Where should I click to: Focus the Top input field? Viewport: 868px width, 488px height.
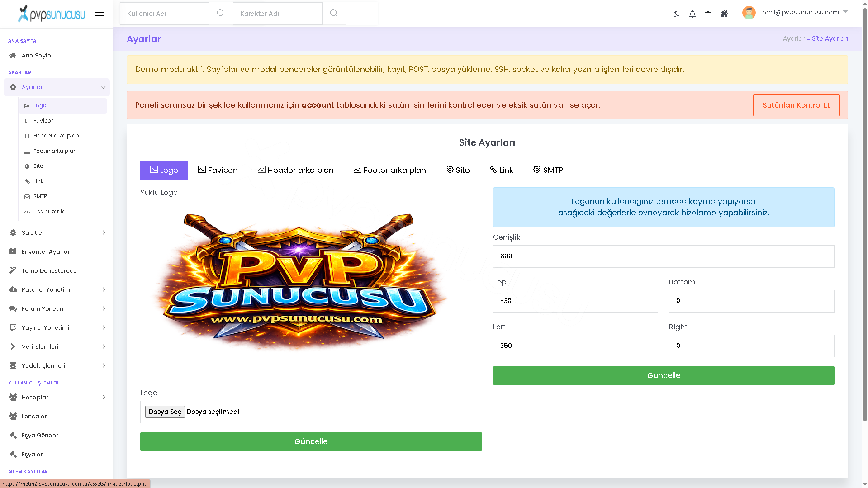coord(575,301)
